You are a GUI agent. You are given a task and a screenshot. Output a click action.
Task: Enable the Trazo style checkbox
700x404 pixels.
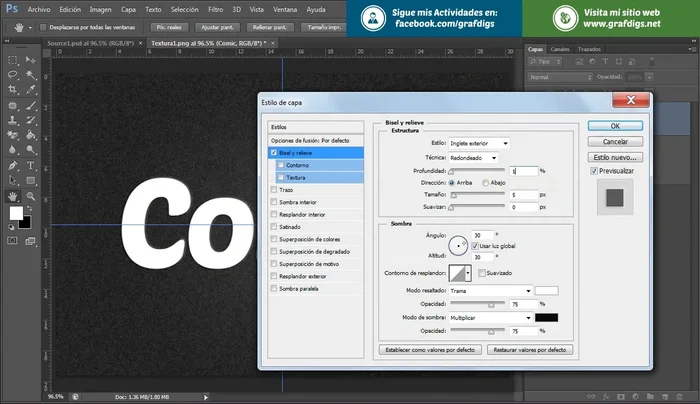click(274, 188)
